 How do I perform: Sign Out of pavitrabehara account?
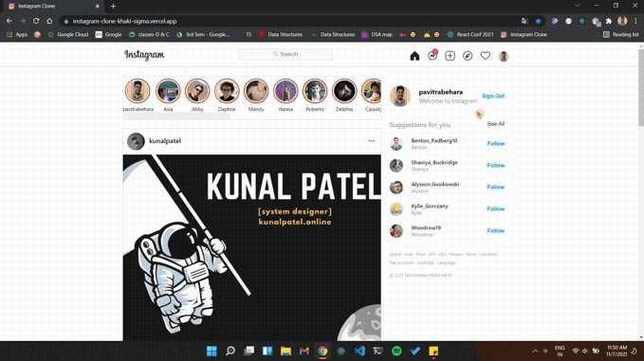tap(493, 96)
